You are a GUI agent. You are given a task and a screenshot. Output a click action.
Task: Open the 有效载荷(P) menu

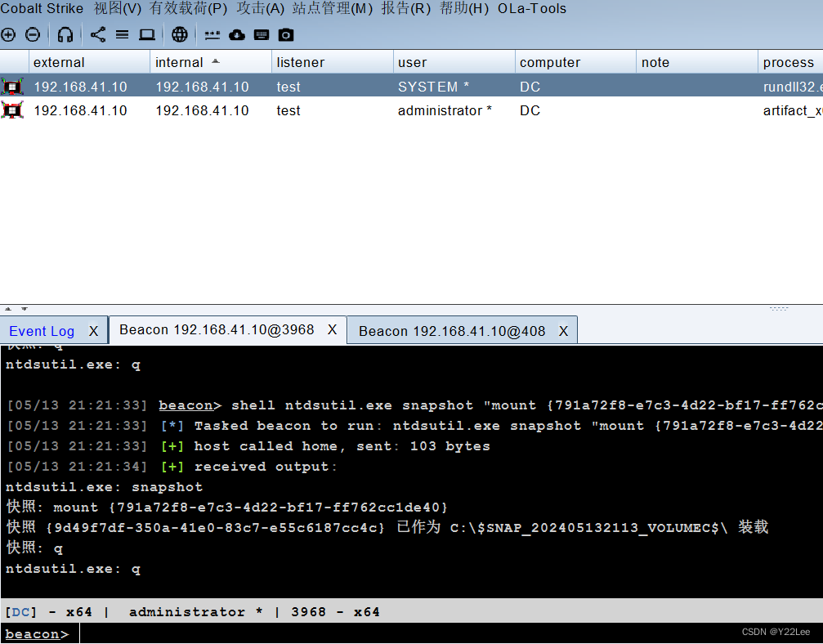(x=188, y=8)
